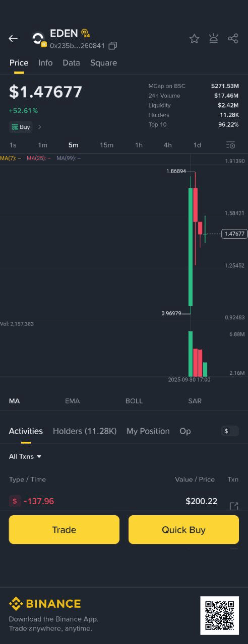Switch to the Info tab
248x644 pixels.
tap(45, 63)
